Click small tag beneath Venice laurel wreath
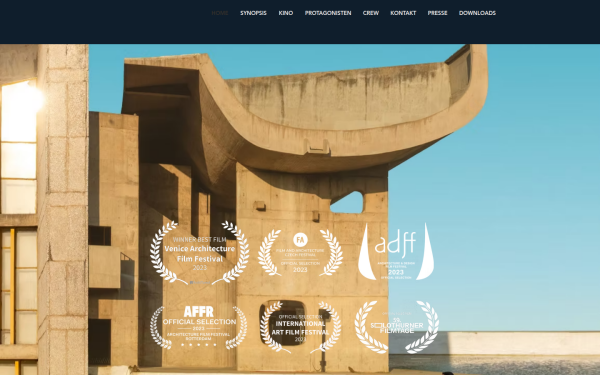 [200, 282]
